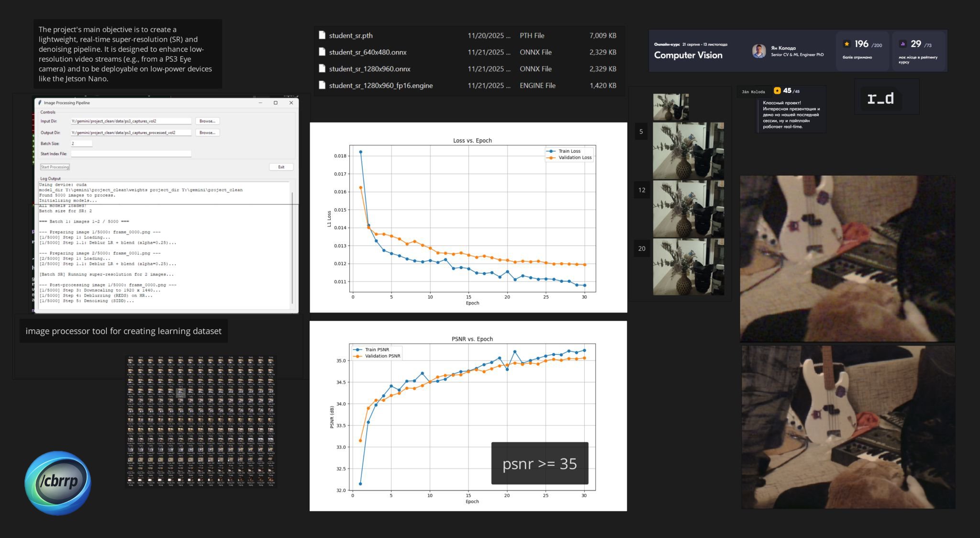Click the ONNX file icon for student_sr_640x480

tap(322, 52)
